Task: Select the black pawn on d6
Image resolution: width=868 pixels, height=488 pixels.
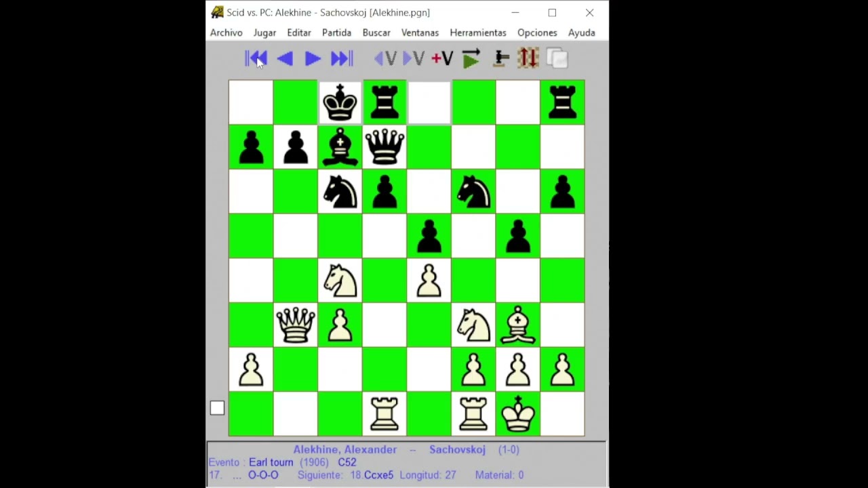Action: [384, 192]
